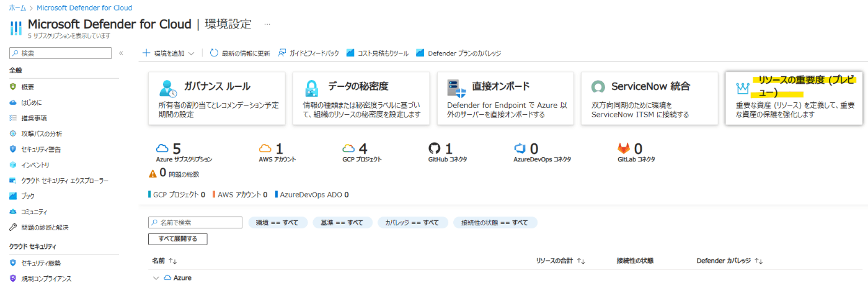This screenshot has height=283, width=868.
Task: Open the 直接オンボード card title
Action: 500,86
